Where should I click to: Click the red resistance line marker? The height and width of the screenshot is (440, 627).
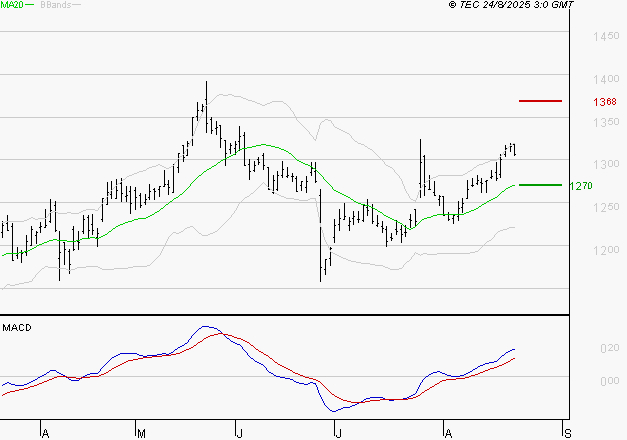click(540, 101)
